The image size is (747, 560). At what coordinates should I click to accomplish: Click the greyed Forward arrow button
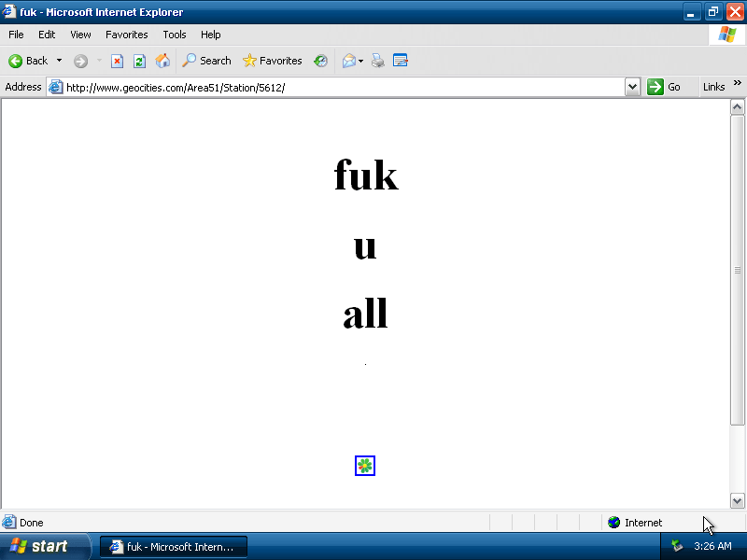[80, 61]
